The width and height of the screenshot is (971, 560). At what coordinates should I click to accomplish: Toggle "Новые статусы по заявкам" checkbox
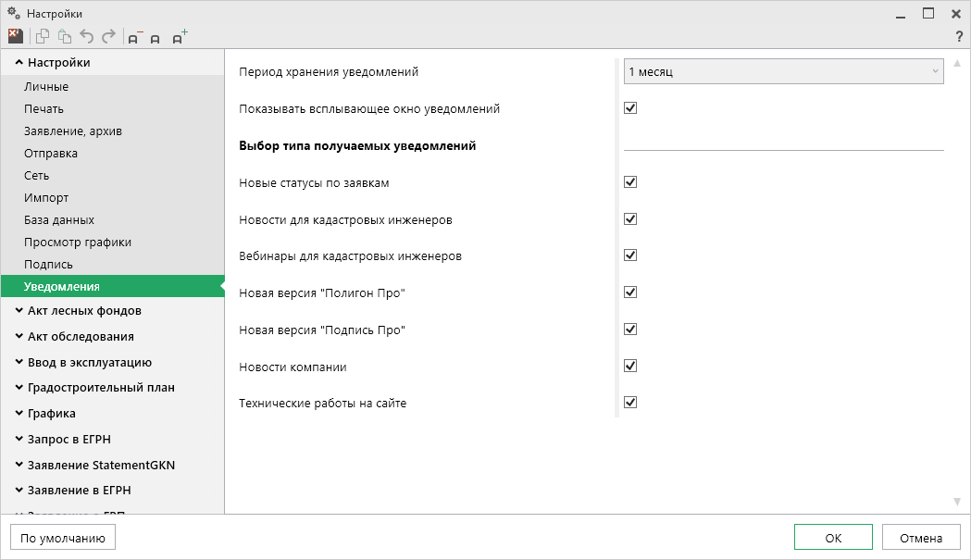(630, 182)
